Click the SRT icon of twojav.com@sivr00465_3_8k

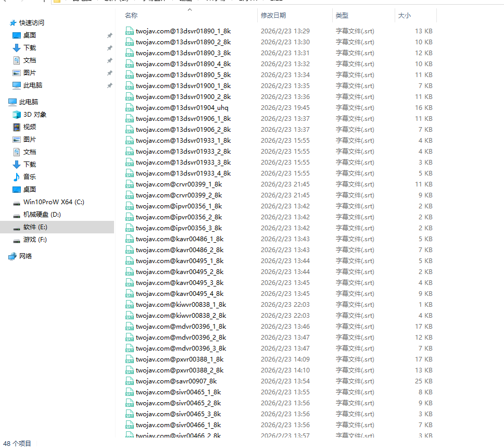pos(130,414)
